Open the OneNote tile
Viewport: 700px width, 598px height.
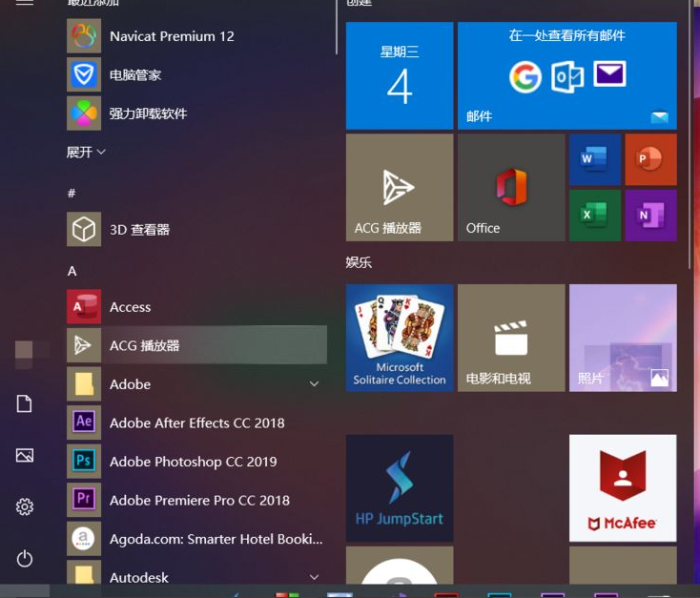point(651,216)
